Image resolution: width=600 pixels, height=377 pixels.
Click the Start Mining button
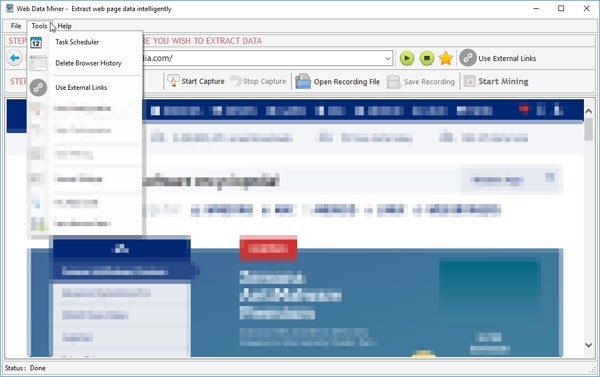(x=496, y=82)
